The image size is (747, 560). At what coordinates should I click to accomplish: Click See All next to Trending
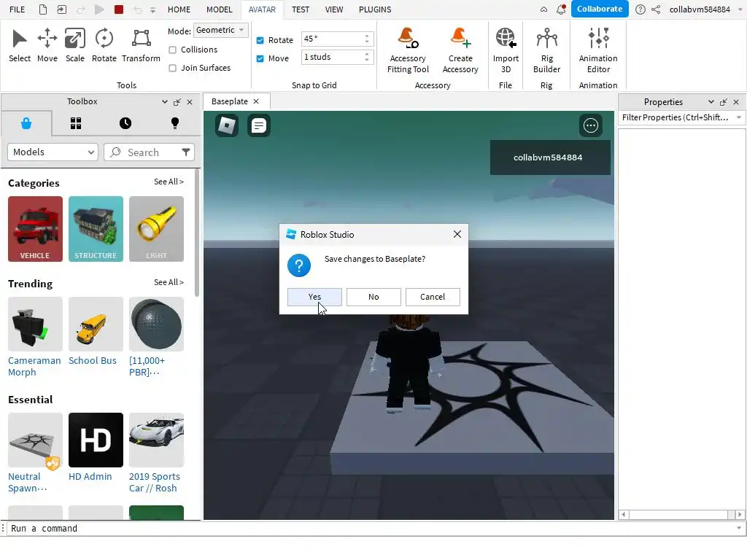click(169, 282)
